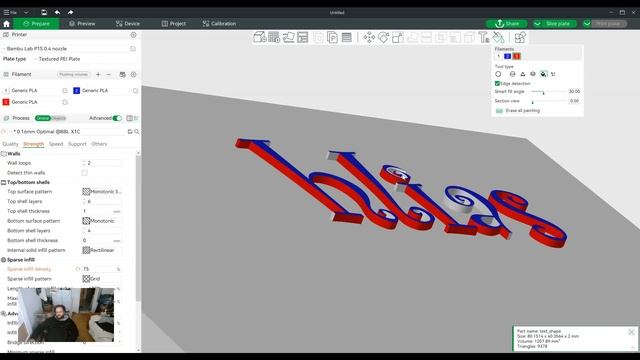Click the Add plate grid icon
The width and height of the screenshot is (640, 360).
274,37
